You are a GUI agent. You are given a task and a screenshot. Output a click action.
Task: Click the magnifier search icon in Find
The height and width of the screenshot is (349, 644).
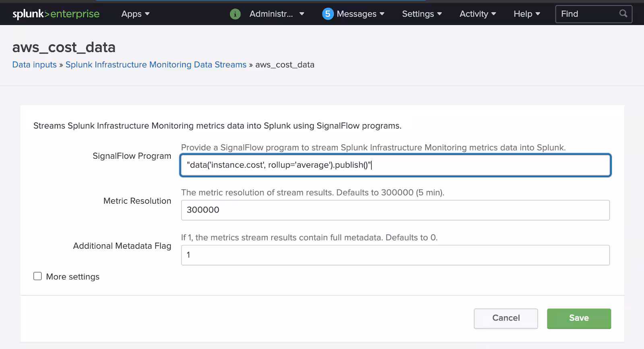[623, 14]
